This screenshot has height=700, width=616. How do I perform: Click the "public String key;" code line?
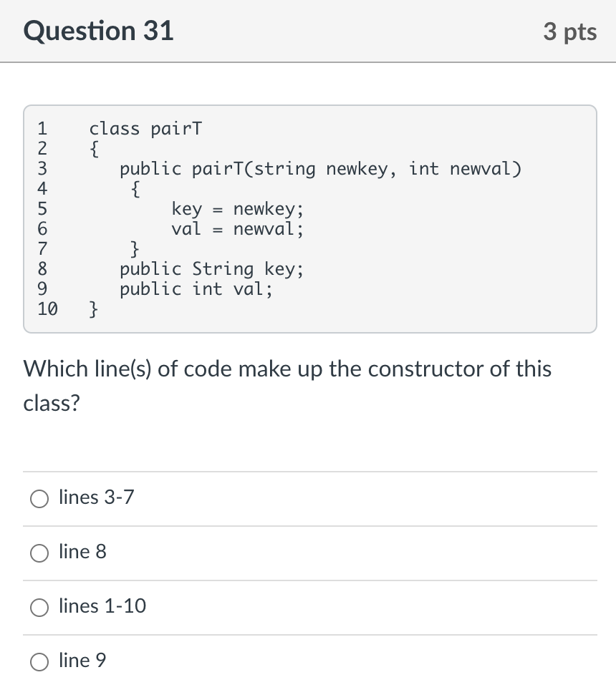pyautogui.click(x=211, y=269)
